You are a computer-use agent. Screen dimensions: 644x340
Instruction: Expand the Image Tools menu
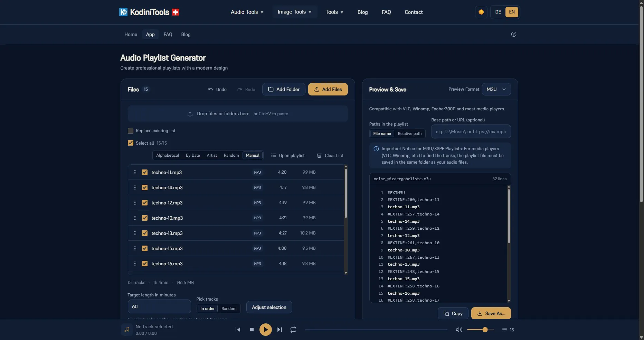(294, 12)
